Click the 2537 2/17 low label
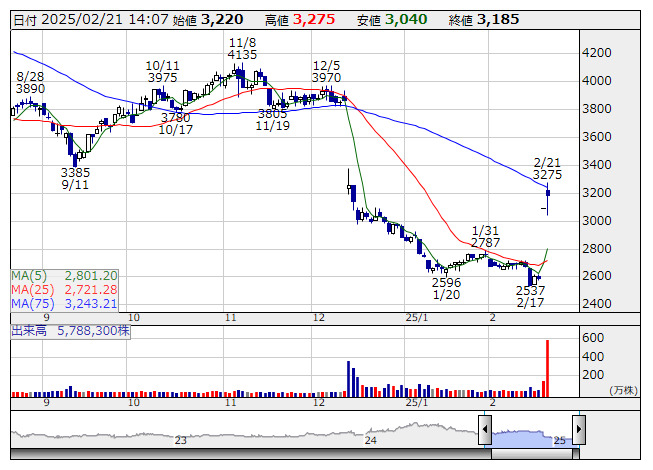The height and width of the screenshot is (470, 653). [x=531, y=296]
